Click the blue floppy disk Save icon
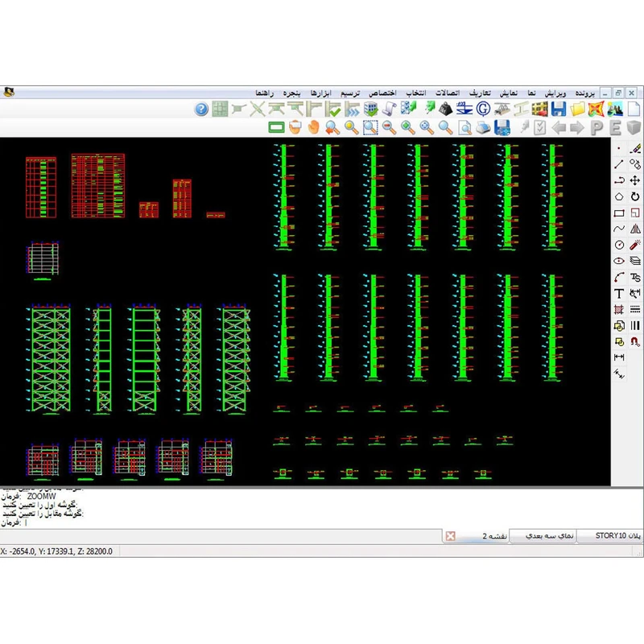644x644 pixels. [558, 109]
